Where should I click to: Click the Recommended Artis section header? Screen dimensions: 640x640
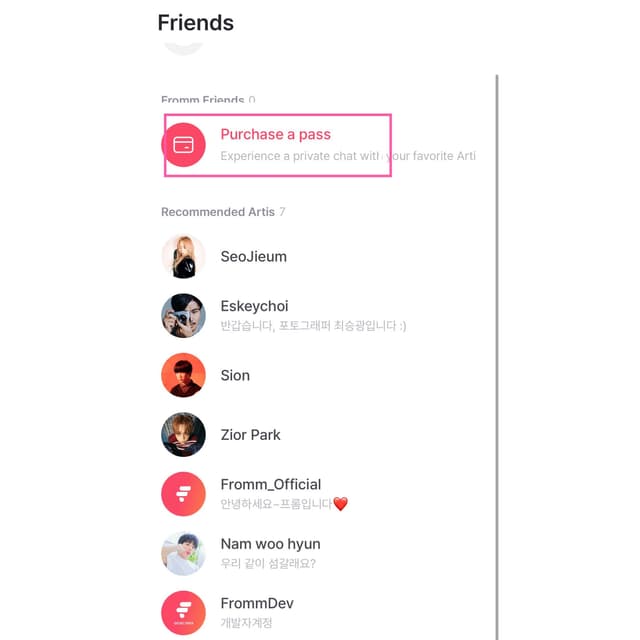pyautogui.click(x=217, y=212)
